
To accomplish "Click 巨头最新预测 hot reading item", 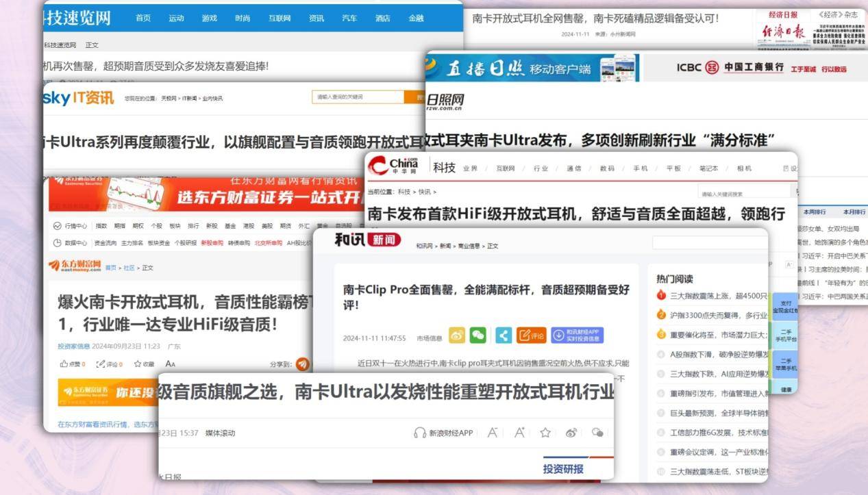I will click(718, 413).
